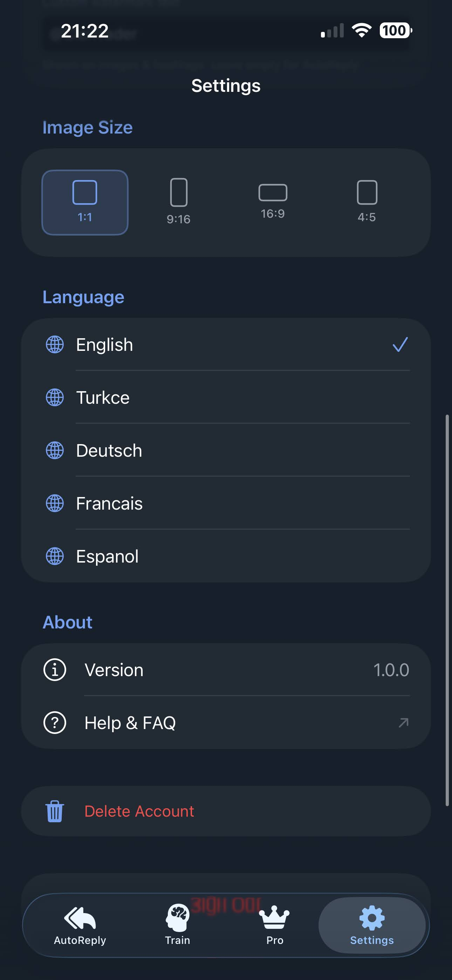Screen dimensions: 452x980
Task: Click the info icon beside Version
Action: pos(55,670)
